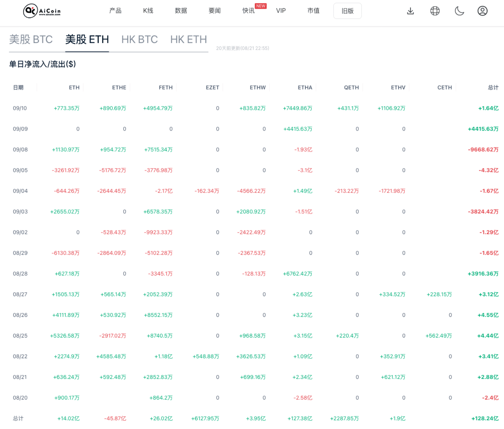The height and width of the screenshot is (429, 504).
Task: Click the update timestamp 08/21 22:55
Action: [x=243, y=48]
